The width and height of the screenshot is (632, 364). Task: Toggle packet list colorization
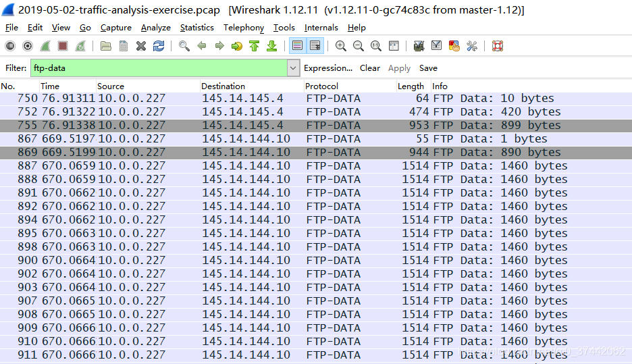coord(298,46)
